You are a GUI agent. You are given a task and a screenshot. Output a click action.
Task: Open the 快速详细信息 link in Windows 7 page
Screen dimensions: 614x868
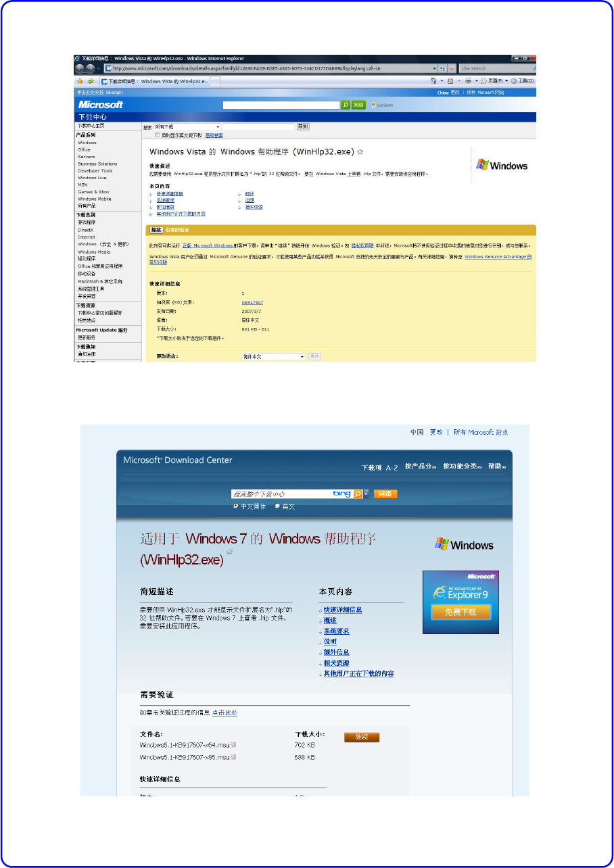[x=342, y=610]
